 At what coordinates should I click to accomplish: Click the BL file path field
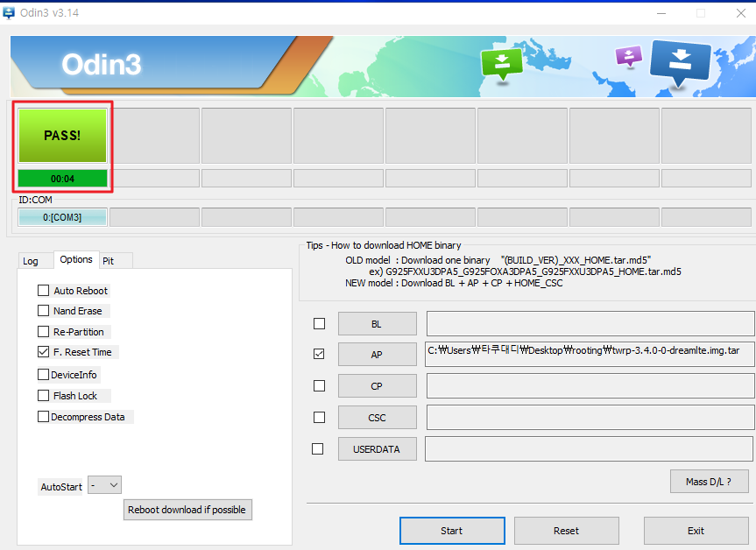click(x=590, y=323)
